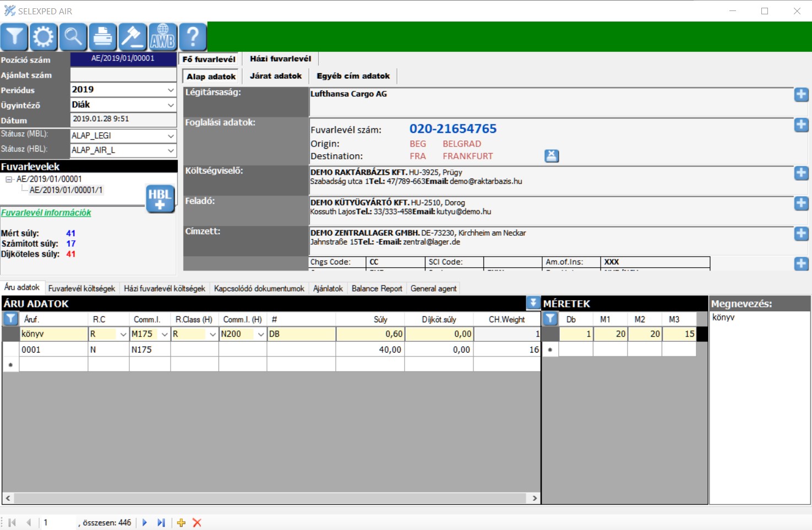Expand the Comm.I. M175 dropdown in könyv row

point(165,334)
